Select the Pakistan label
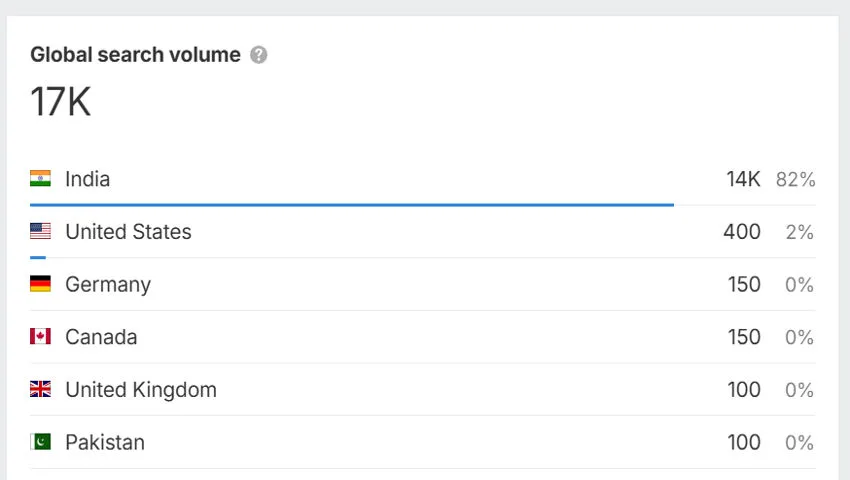The image size is (850, 480). click(x=105, y=442)
